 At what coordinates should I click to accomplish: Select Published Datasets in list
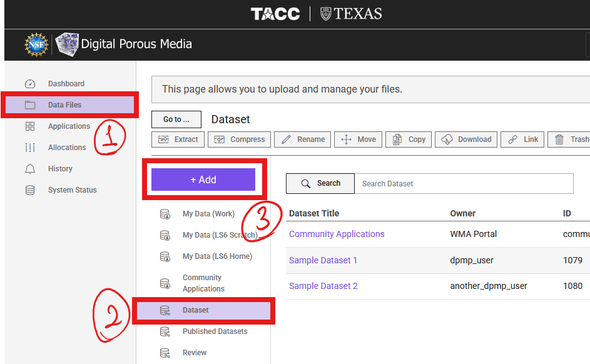point(215,331)
